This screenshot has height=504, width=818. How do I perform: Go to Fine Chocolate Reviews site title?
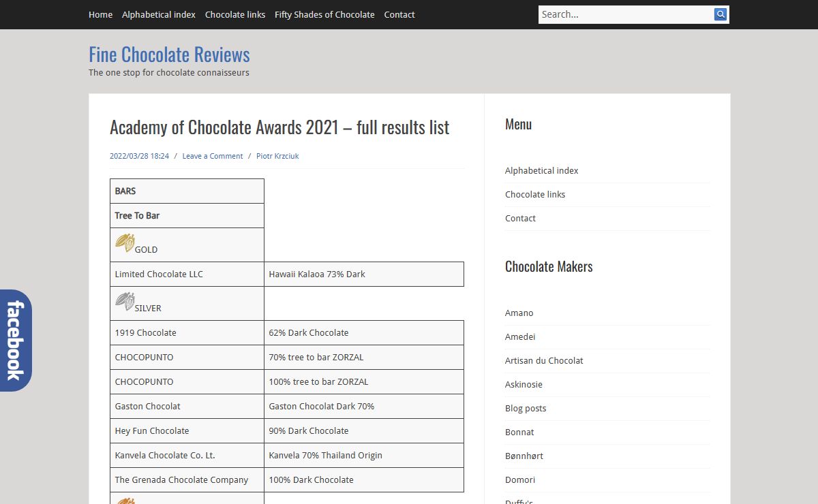coord(169,54)
